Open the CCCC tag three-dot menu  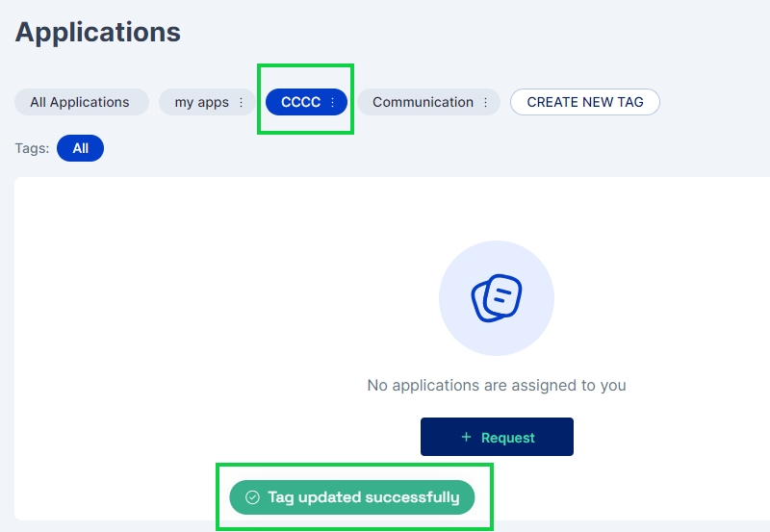click(333, 102)
